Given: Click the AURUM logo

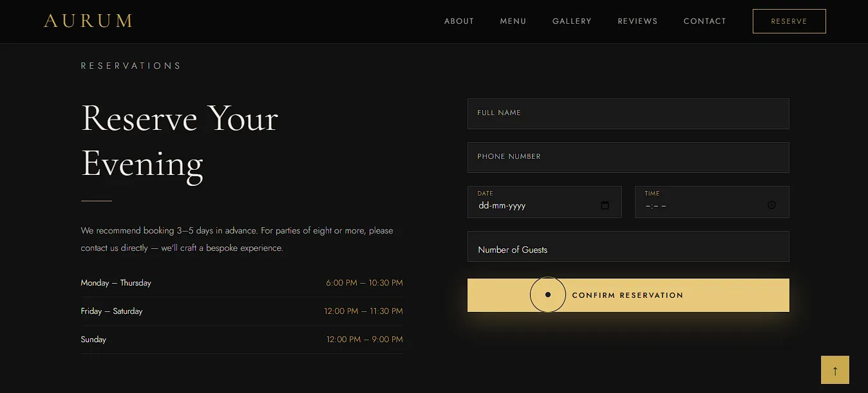Looking at the screenshot, I should point(88,21).
